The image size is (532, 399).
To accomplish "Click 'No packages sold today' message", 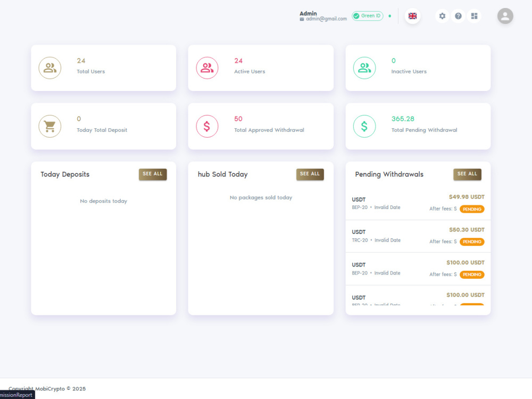I will click(x=261, y=197).
